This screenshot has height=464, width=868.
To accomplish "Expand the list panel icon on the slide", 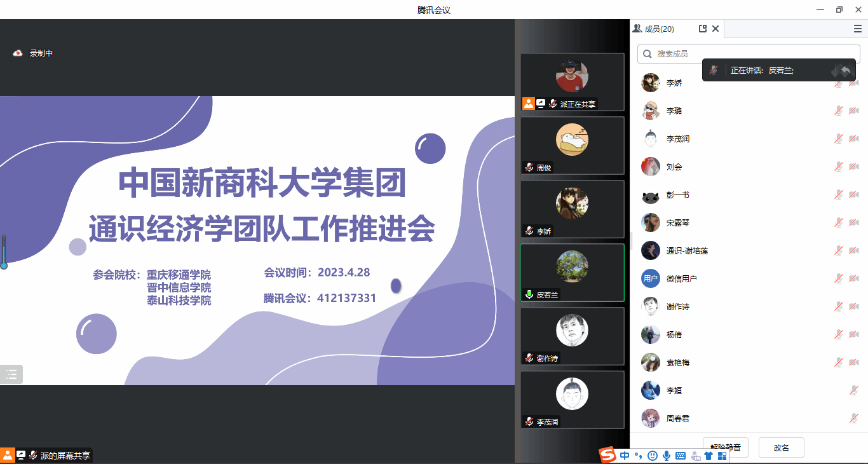I will [x=11, y=374].
